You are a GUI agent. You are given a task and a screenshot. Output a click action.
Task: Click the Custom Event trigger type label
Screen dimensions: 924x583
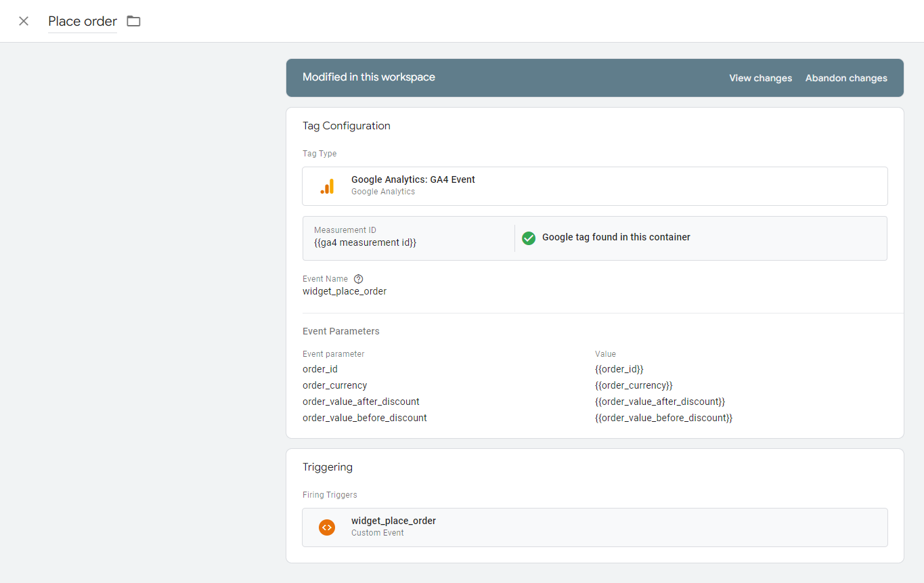point(378,533)
